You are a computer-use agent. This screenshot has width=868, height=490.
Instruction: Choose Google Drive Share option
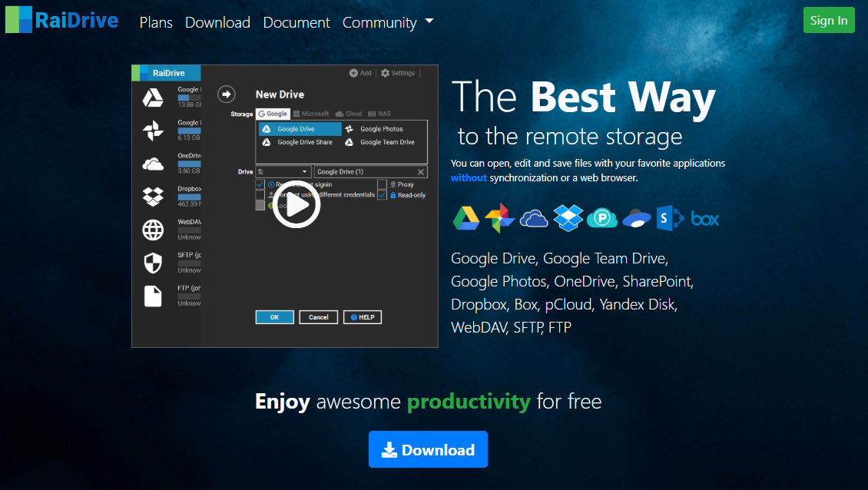coord(298,142)
